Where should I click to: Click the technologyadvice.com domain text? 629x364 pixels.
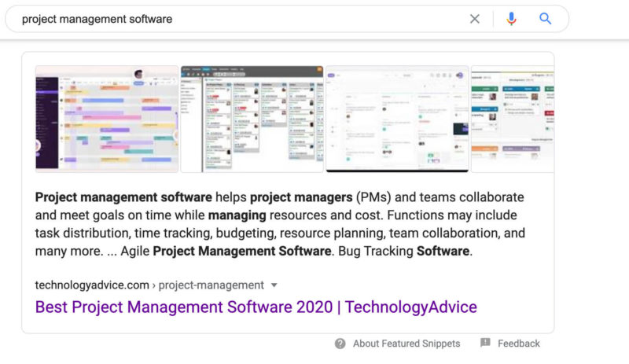(x=92, y=285)
